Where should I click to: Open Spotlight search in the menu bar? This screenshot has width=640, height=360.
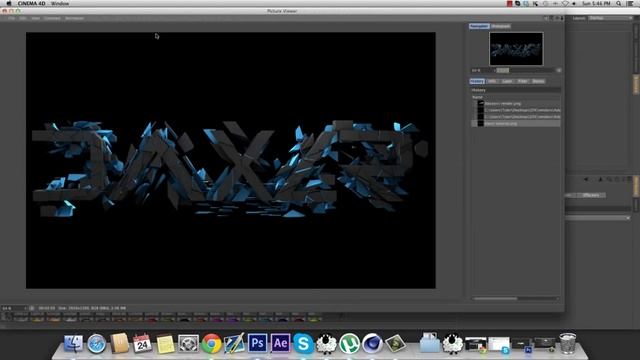[619, 3]
